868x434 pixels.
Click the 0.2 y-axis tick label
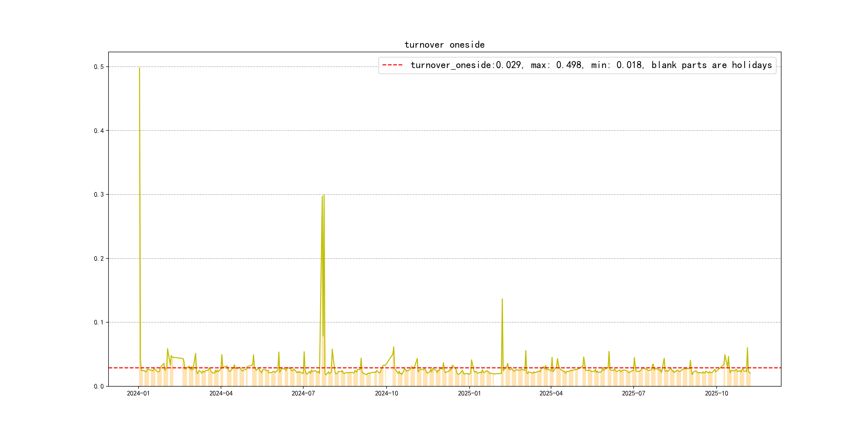[x=99, y=259]
